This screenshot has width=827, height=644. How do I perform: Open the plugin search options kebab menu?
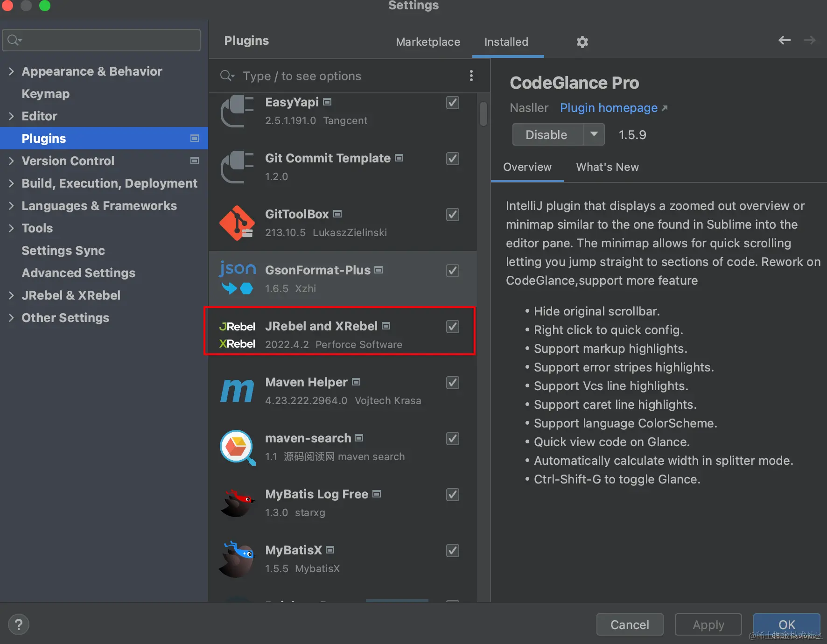point(471,76)
